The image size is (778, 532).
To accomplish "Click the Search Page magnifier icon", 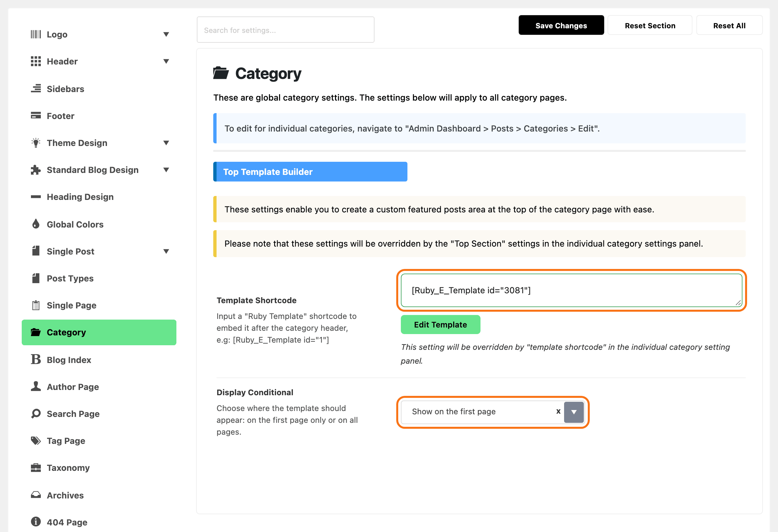I will coord(36,414).
